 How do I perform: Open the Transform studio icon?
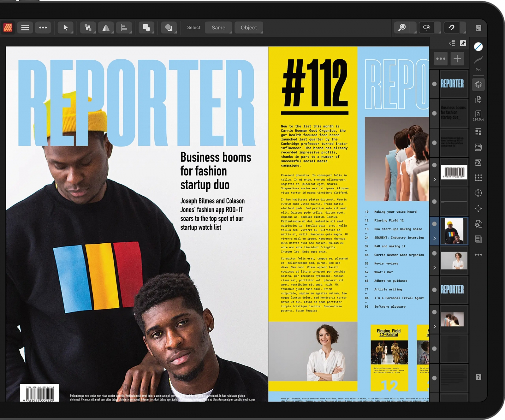tap(478, 178)
